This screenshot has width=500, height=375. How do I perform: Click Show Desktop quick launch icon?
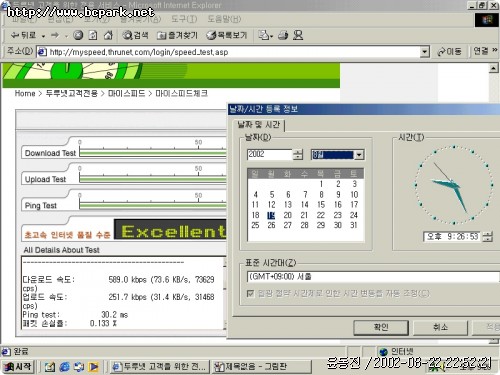[49, 367]
